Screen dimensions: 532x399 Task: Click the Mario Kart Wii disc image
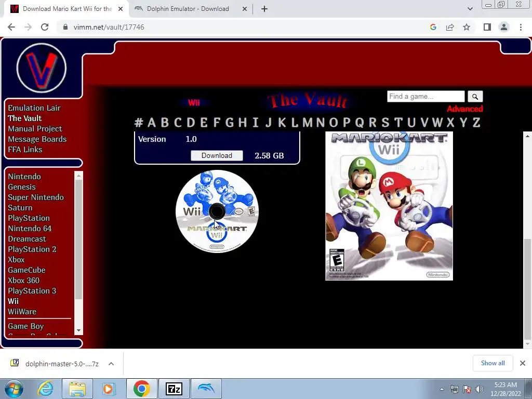(217, 211)
